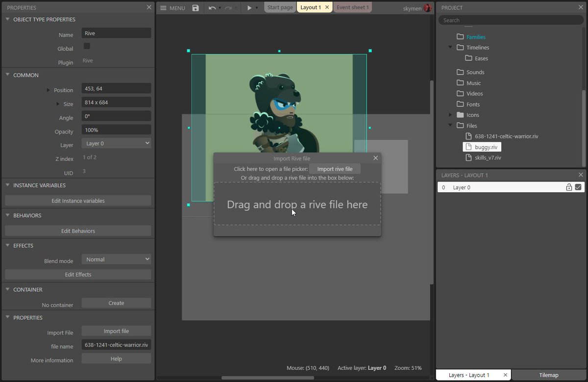This screenshot has height=382, width=588.
Task: Click the drag and drop rive file box
Action: coord(297,204)
